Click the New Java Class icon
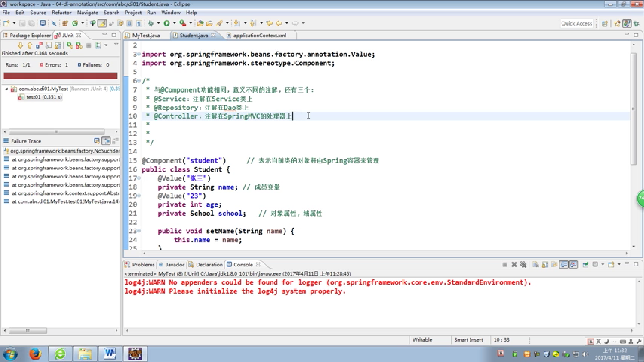 pyautogui.click(x=75, y=23)
